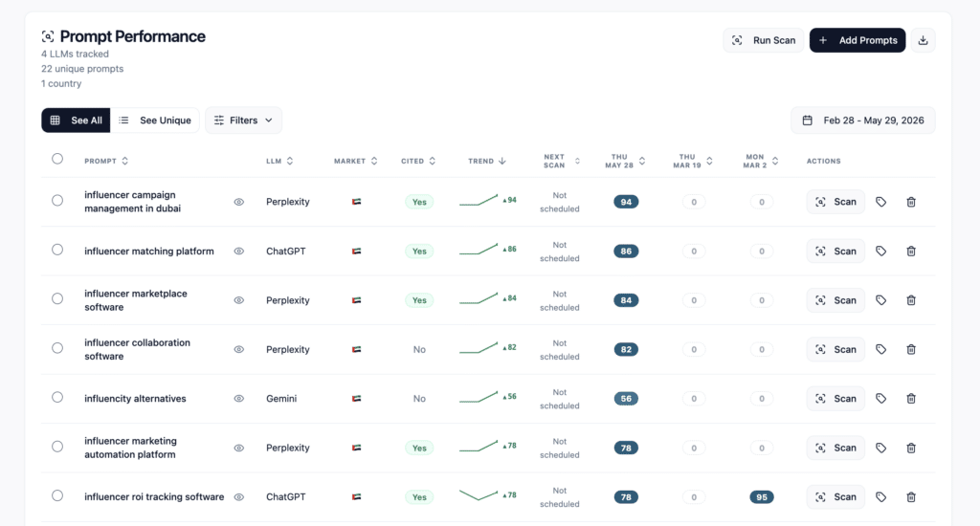Click eye icon for influencer marketplace software
This screenshot has height=526, width=980.
click(238, 300)
